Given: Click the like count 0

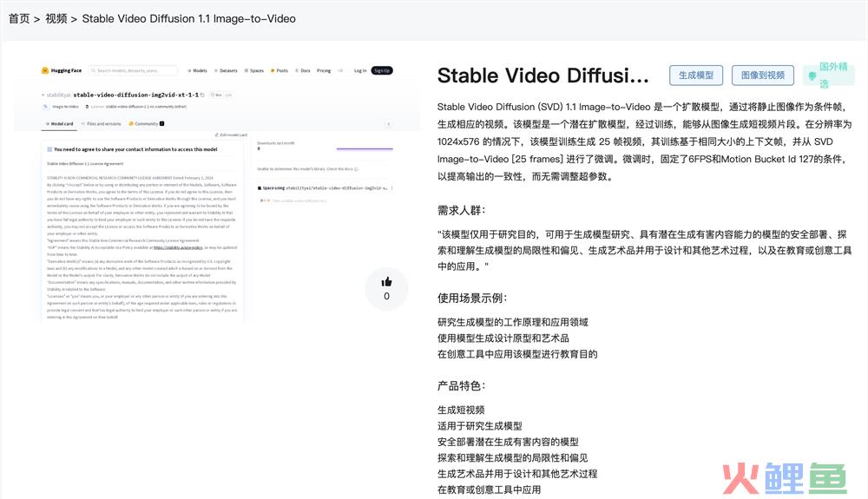Looking at the screenshot, I should pyautogui.click(x=386, y=297).
